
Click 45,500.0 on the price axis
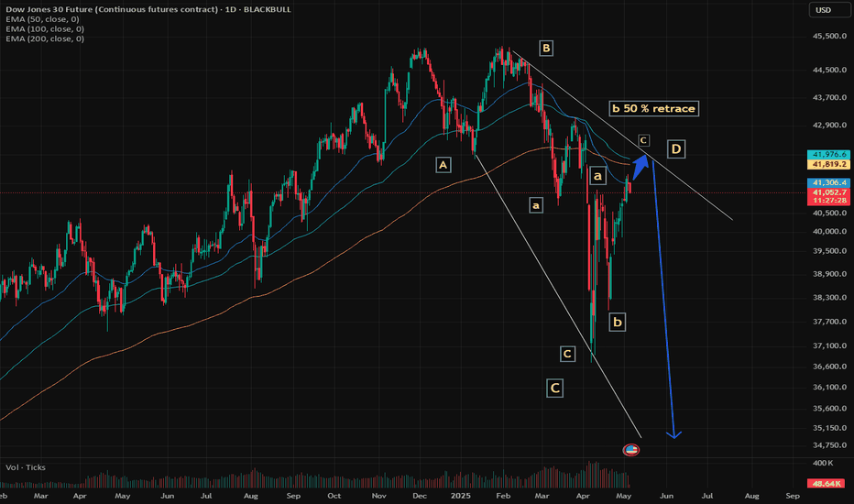(829, 36)
